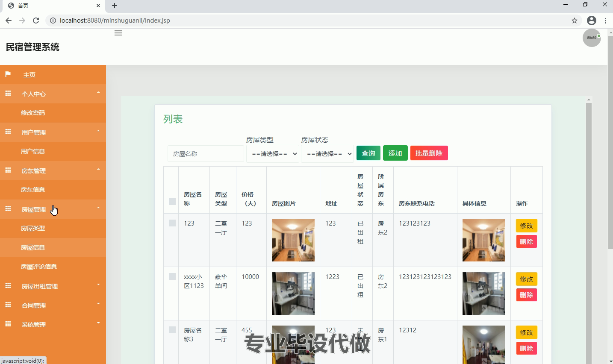Click grid icon next to 用户管理
Screen dimensions: 613x364
8,132
